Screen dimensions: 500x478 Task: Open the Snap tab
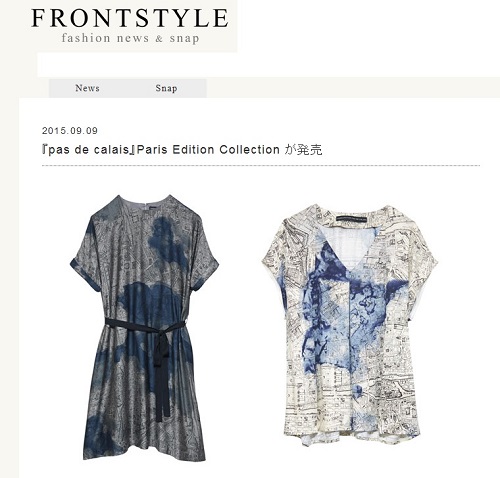coord(166,88)
